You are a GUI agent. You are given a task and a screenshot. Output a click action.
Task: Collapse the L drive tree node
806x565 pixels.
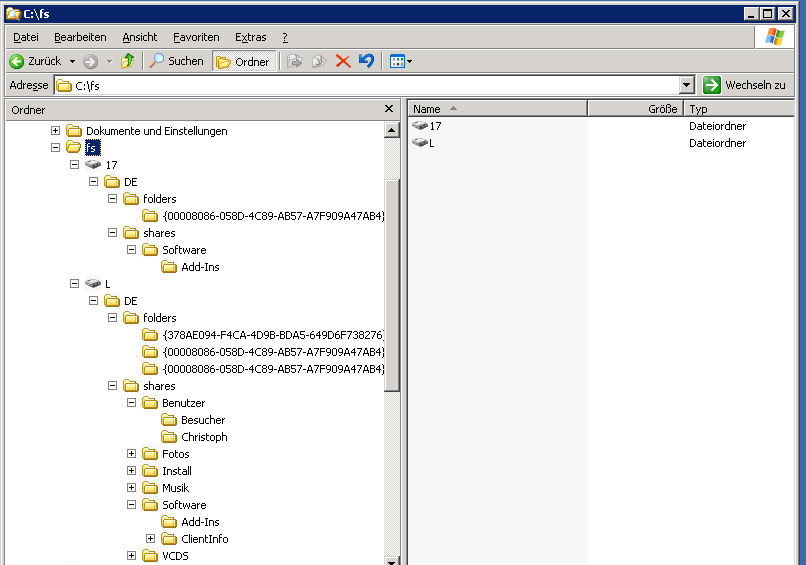click(x=75, y=283)
